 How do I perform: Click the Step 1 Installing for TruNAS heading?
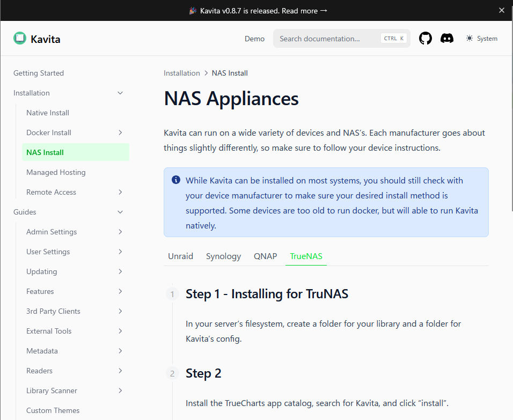(267, 294)
